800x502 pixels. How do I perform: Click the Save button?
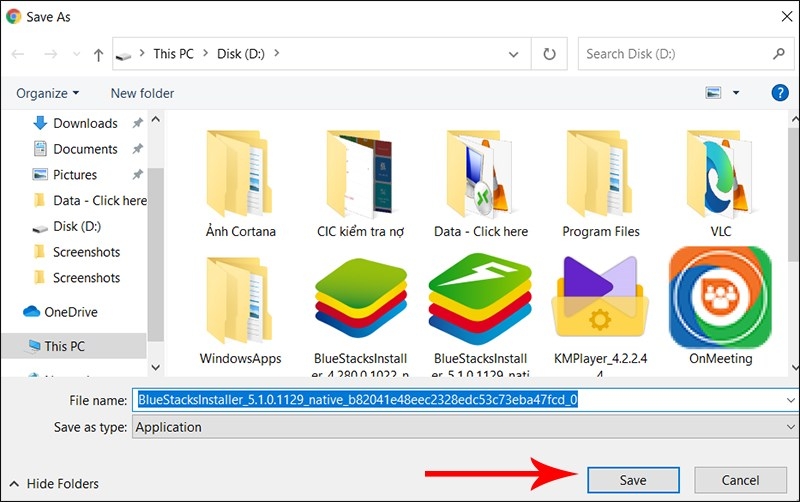point(633,480)
